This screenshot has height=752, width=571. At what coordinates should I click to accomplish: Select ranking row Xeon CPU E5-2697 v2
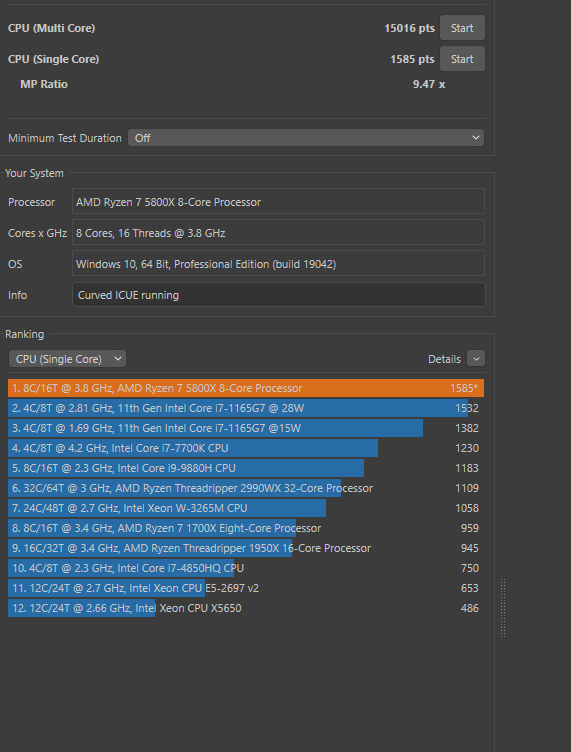point(246,588)
